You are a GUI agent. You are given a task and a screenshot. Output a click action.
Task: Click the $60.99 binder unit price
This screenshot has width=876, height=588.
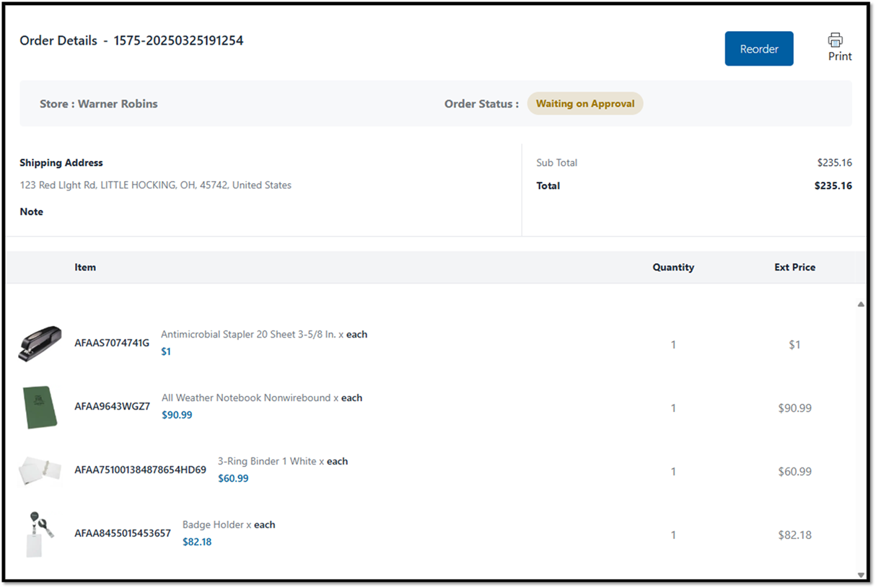(x=233, y=479)
